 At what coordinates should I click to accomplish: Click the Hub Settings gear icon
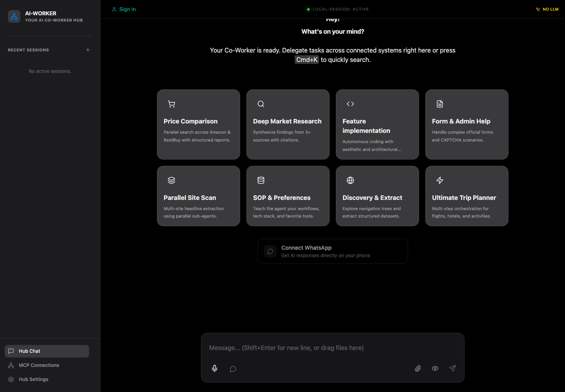pyautogui.click(x=11, y=379)
